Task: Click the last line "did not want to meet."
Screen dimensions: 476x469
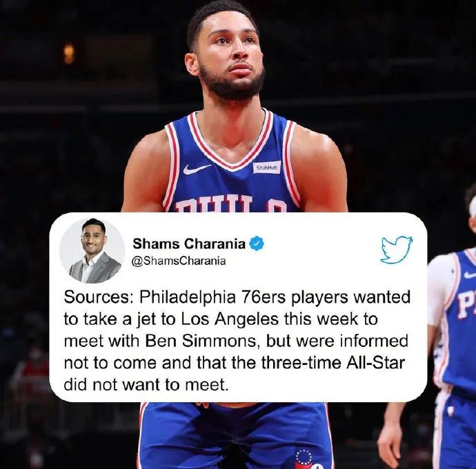Action: click(x=146, y=385)
